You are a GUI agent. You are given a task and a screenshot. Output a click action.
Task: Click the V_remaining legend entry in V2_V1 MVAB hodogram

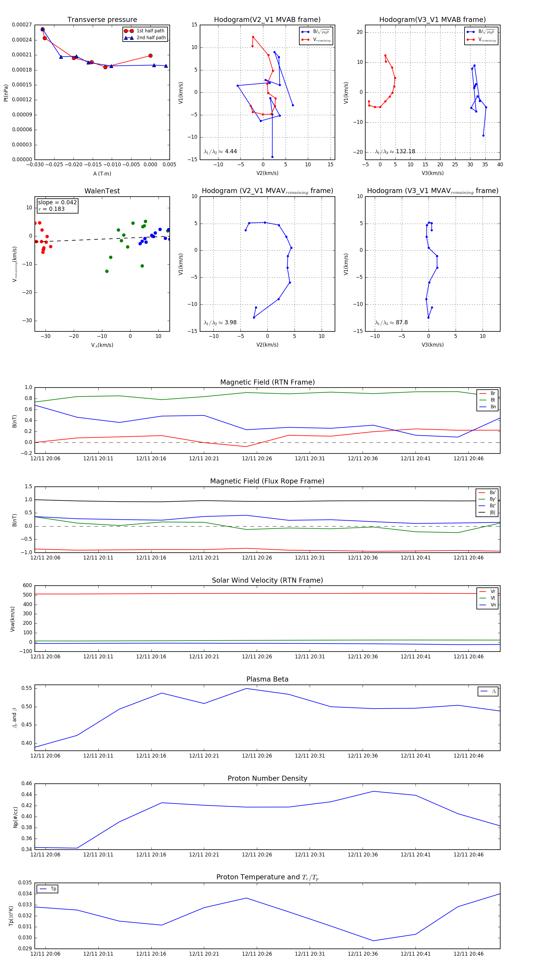[316, 39]
